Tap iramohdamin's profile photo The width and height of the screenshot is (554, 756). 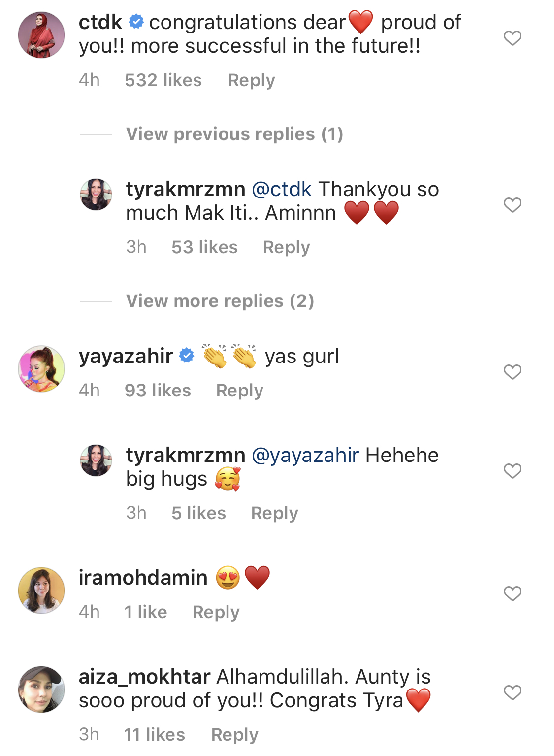[x=41, y=591]
